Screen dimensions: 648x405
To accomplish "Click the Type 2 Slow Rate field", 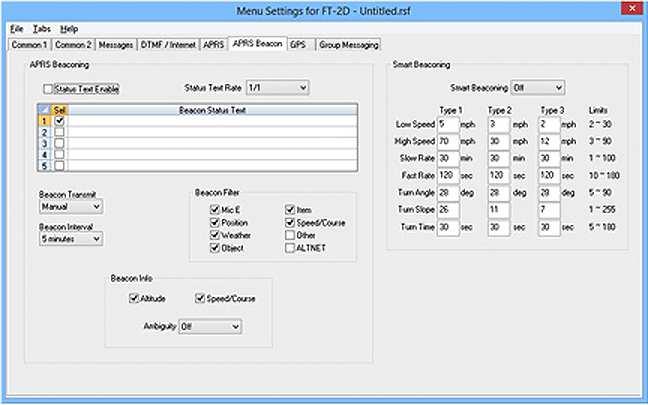I will pos(499,158).
